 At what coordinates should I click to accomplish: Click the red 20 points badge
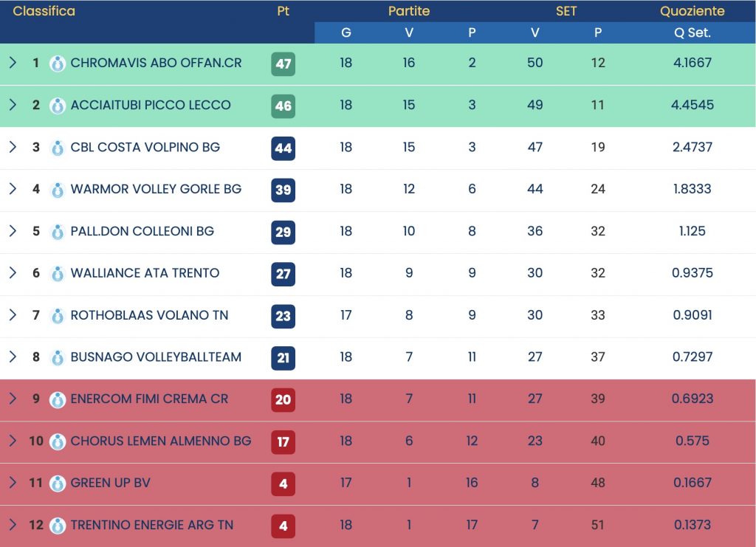point(283,399)
